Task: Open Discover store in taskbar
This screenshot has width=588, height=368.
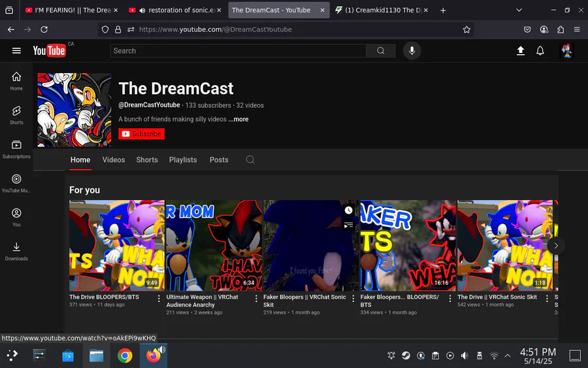Action: click(x=68, y=355)
